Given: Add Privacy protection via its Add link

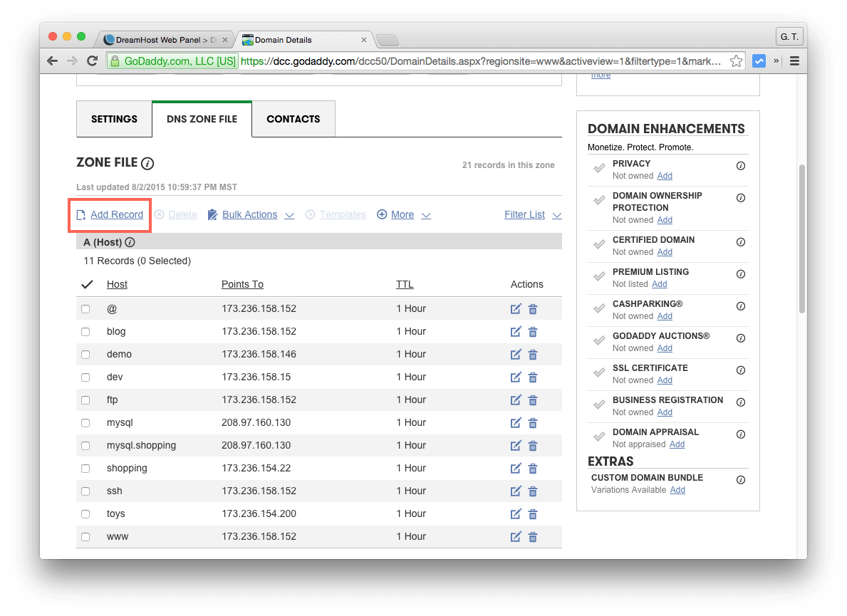Looking at the screenshot, I should 665,176.
